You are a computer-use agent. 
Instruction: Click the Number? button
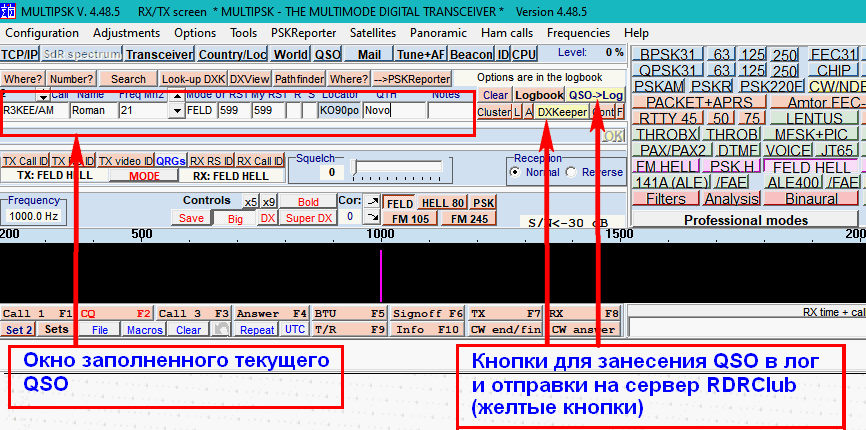coord(70,78)
